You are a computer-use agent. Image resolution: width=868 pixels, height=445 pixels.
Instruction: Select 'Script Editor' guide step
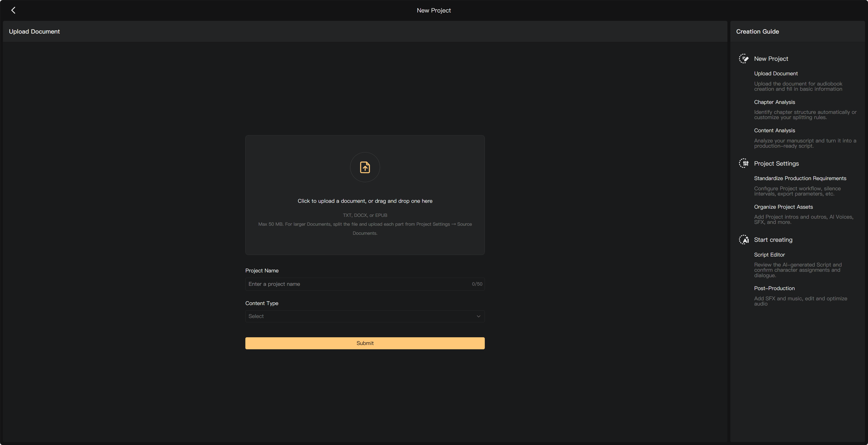point(769,255)
